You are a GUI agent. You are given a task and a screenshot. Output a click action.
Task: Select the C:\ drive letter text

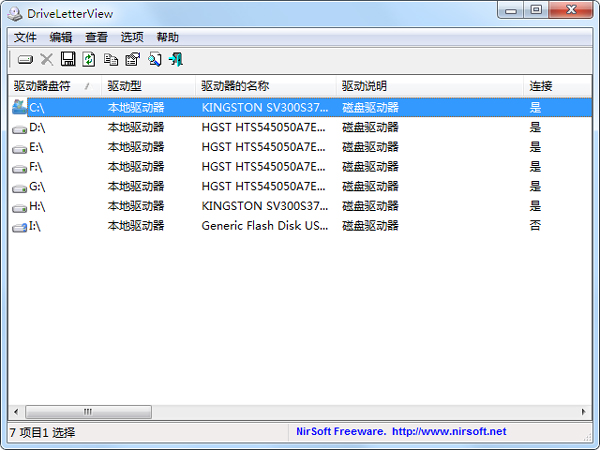click(37, 108)
